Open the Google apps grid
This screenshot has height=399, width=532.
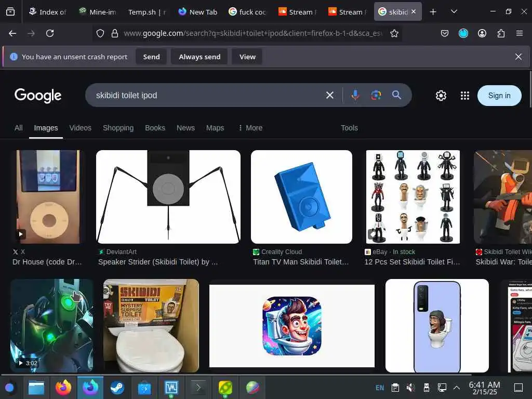tap(465, 96)
